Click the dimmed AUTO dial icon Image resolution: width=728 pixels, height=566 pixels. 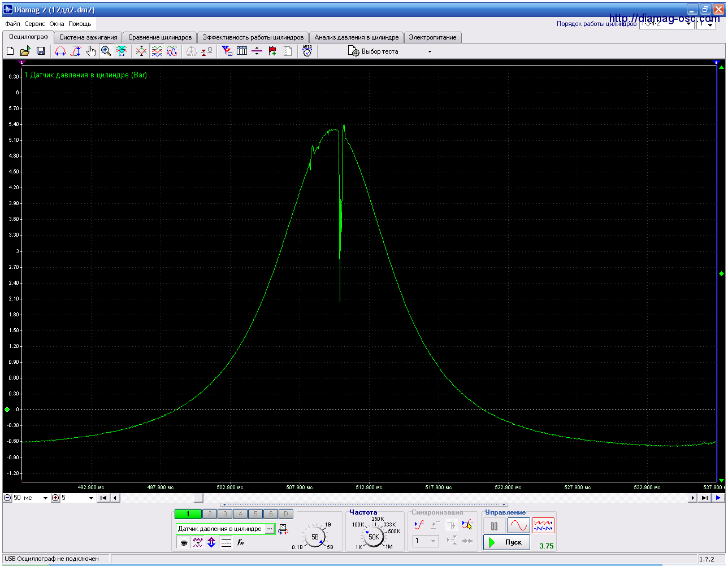(x=192, y=51)
